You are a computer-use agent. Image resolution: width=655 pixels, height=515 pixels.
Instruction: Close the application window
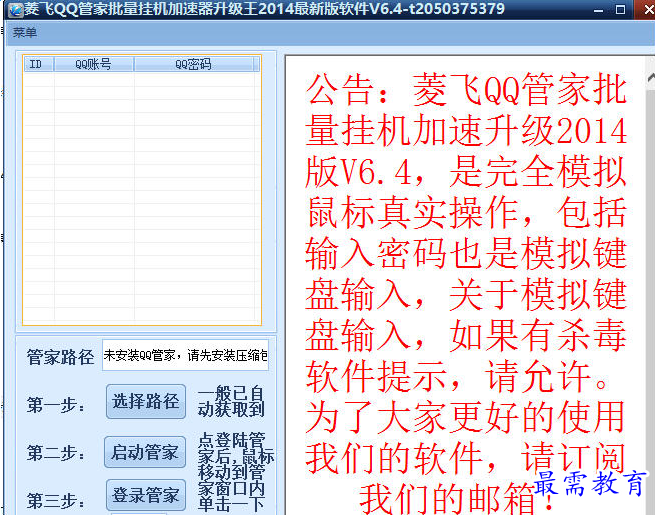(x=646, y=9)
